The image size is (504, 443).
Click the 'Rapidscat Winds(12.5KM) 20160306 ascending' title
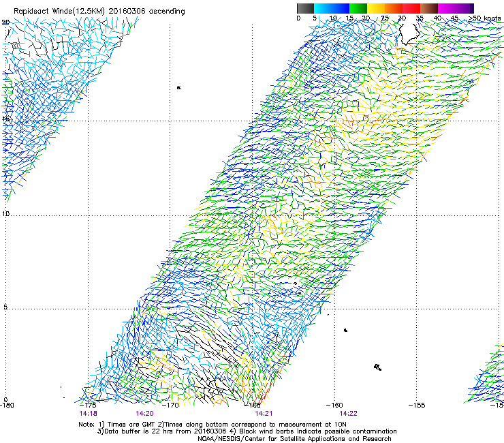click(x=99, y=12)
